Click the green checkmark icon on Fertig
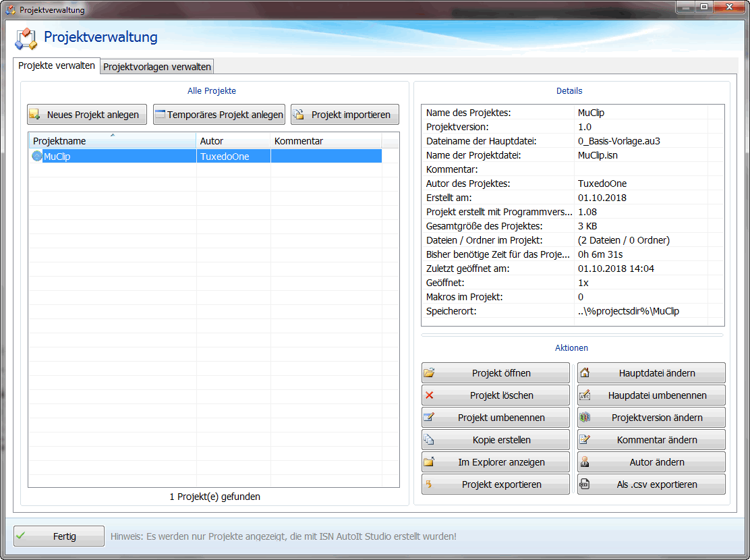This screenshot has width=750, height=560. tap(21, 536)
